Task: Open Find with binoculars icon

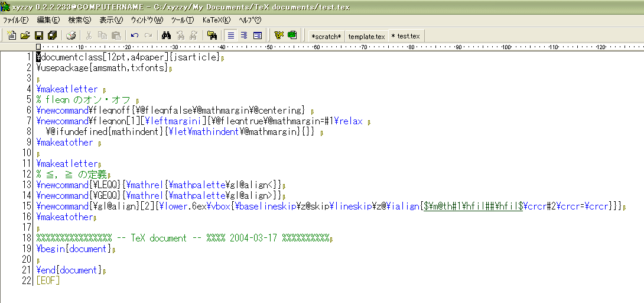Action: (x=166, y=36)
